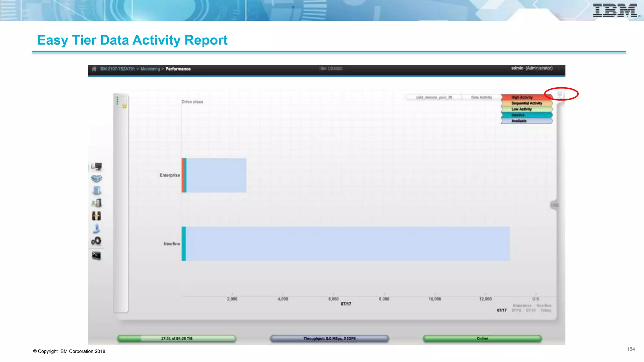Click the 17.31 of 84.08 TiB capacity bar

pos(177,338)
